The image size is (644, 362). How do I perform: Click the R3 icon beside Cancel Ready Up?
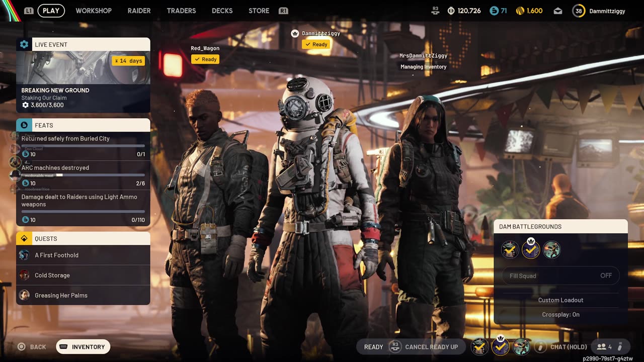[395, 347]
